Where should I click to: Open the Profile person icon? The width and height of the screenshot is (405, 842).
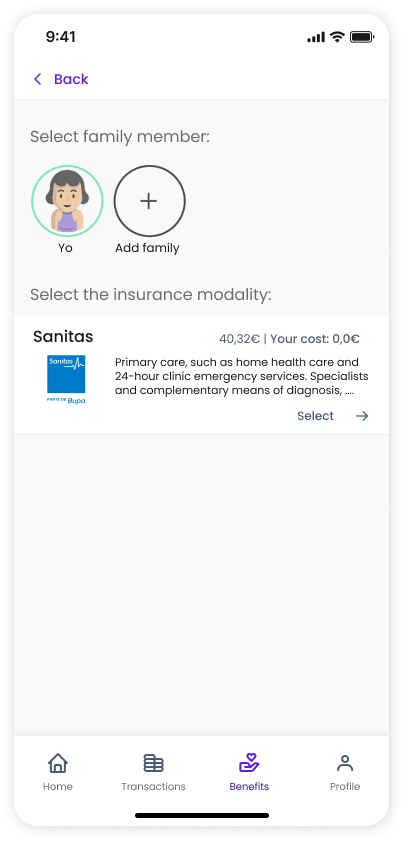345,763
